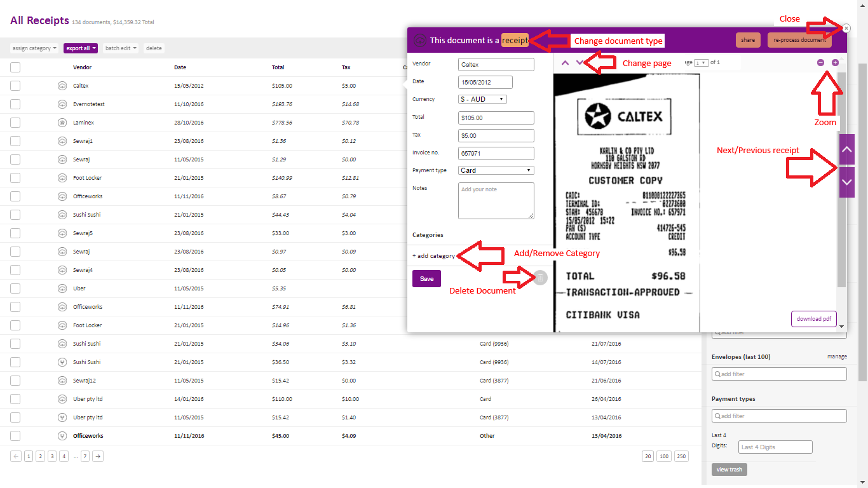Toggle the select-all checkbox in table header
The image size is (868, 488).
click(x=15, y=67)
